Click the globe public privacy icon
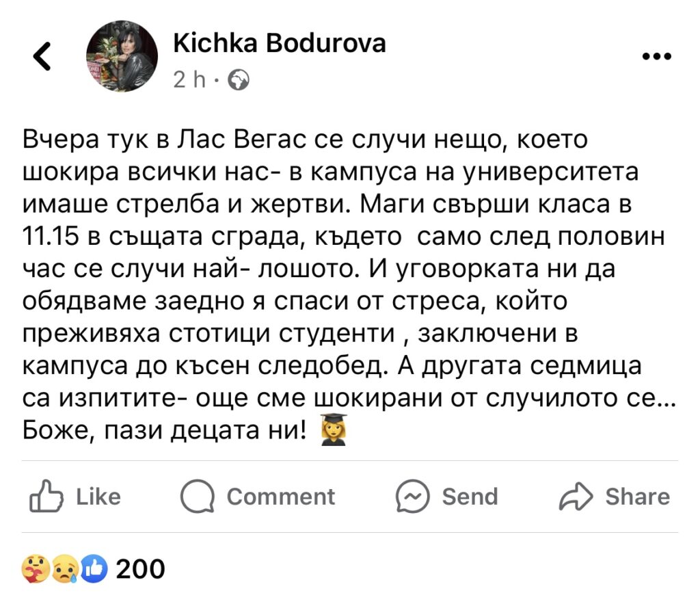Image resolution: width=700 pixels, height=604 pixels. point(239,81)
